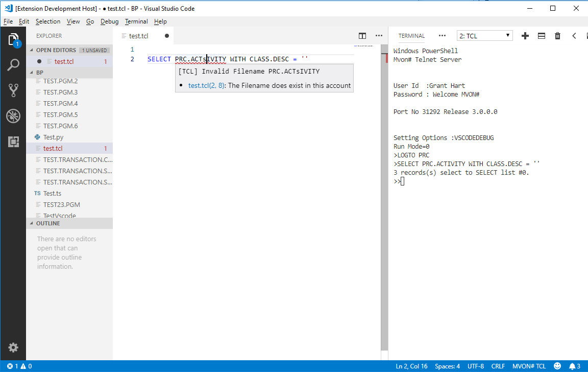
Task: Open test.tcl in Open Editors list
Action: pyautogui.click(x=69, y=61)
